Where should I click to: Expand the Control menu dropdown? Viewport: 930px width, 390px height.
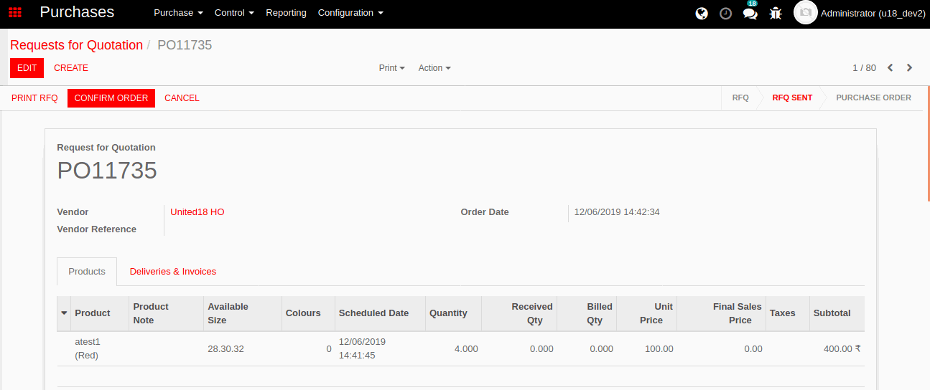pyautogui.click(x=234, y=12)
